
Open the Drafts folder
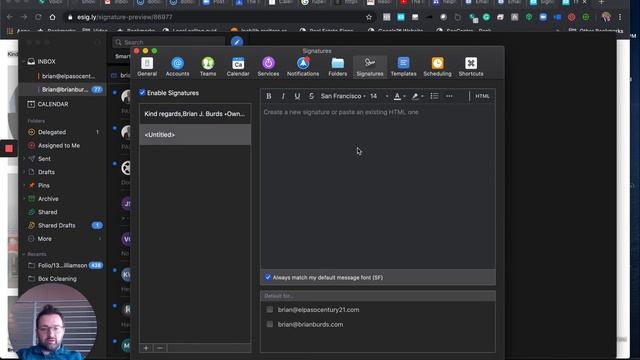[46, 172]
